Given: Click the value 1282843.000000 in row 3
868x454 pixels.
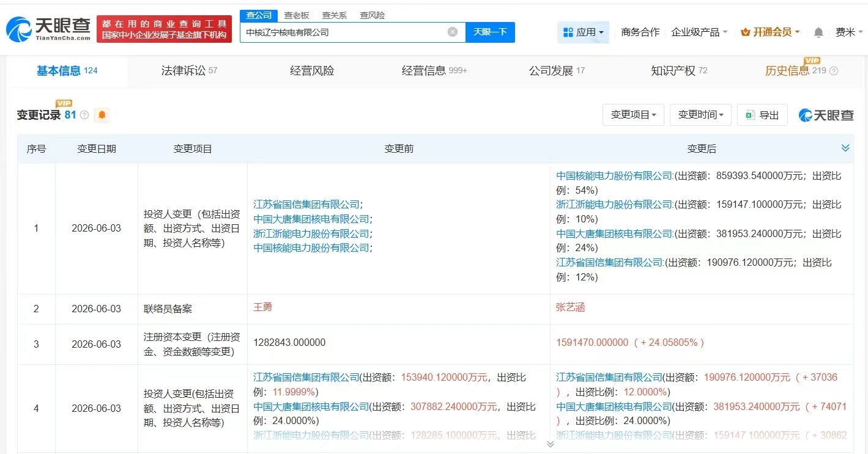Looking at the screenshot, I should [x=289, y=343].
